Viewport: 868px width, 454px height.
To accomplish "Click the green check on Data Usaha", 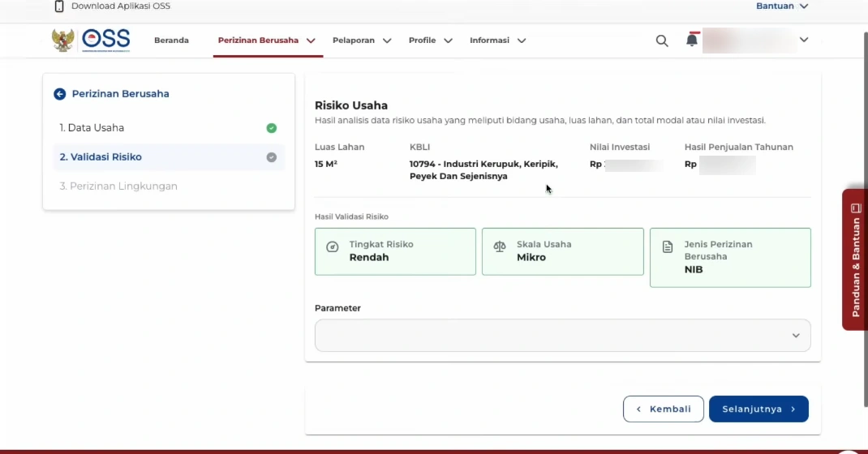I will click(x=272, y=128).
